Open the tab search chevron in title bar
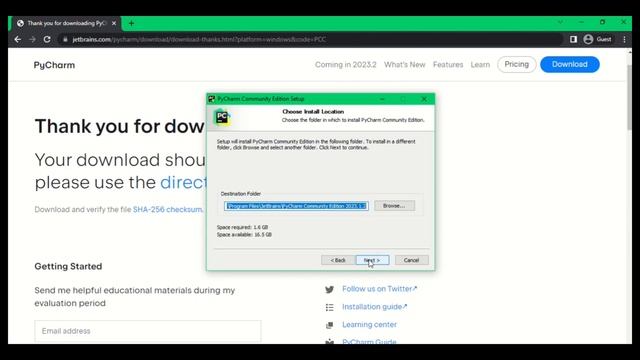The width and height of the screenshot is (640, 360). coord(560,22)
